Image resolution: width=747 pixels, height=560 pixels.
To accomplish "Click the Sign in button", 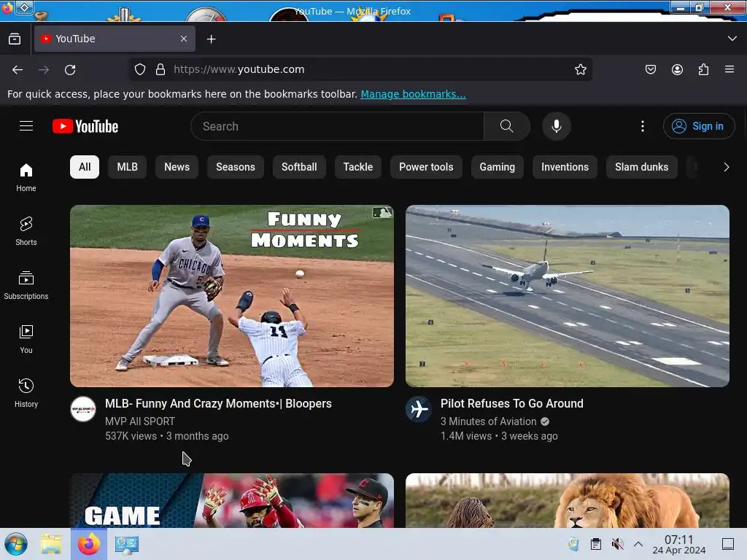I will [x=699, y=126].
